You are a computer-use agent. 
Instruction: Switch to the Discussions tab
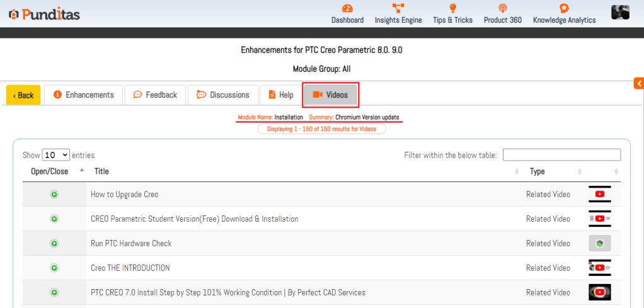pos(223,95)
